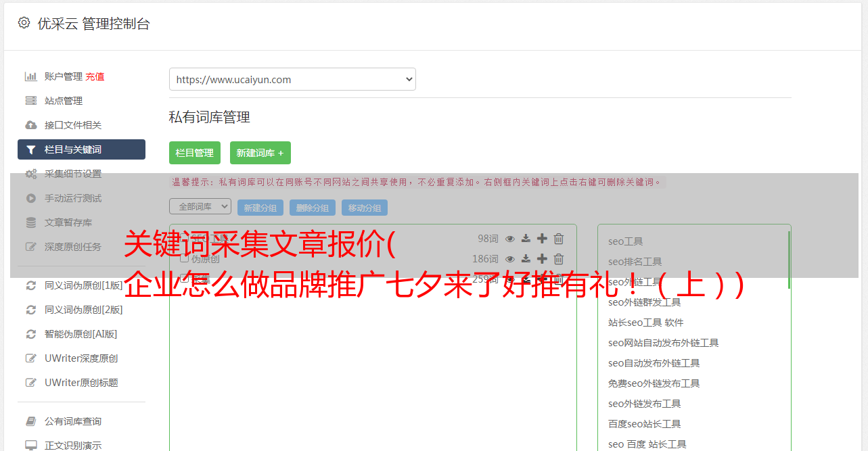868x451 pixels.
Task: Click the red 充值 link
Action: pos(95,76)
